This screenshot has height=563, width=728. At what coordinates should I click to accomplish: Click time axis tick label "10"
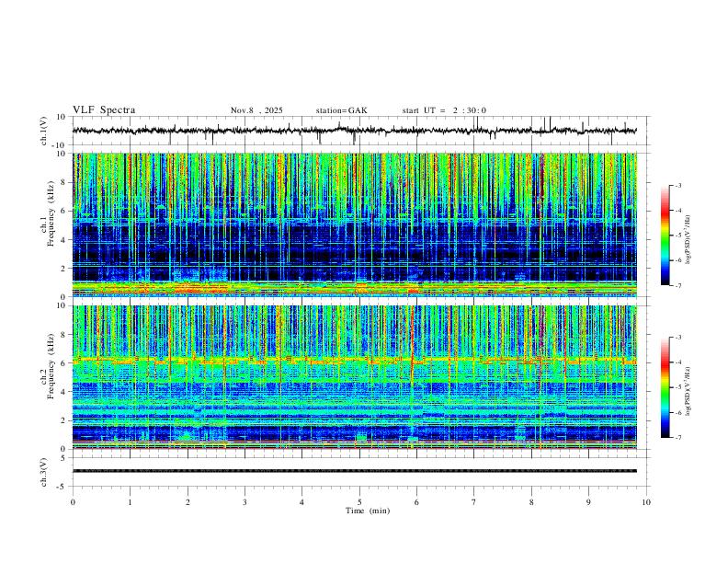[x=646, y=502]
